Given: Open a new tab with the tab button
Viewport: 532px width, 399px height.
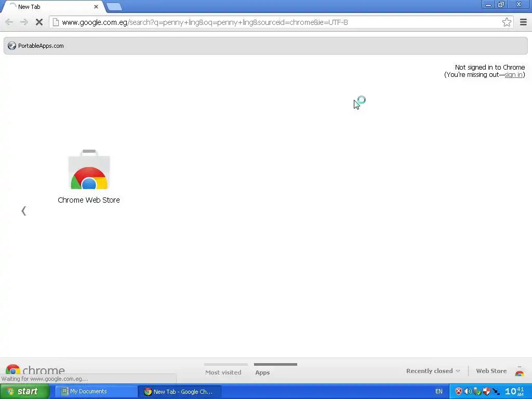Looking at the screenshot, I should click(114, 7).
